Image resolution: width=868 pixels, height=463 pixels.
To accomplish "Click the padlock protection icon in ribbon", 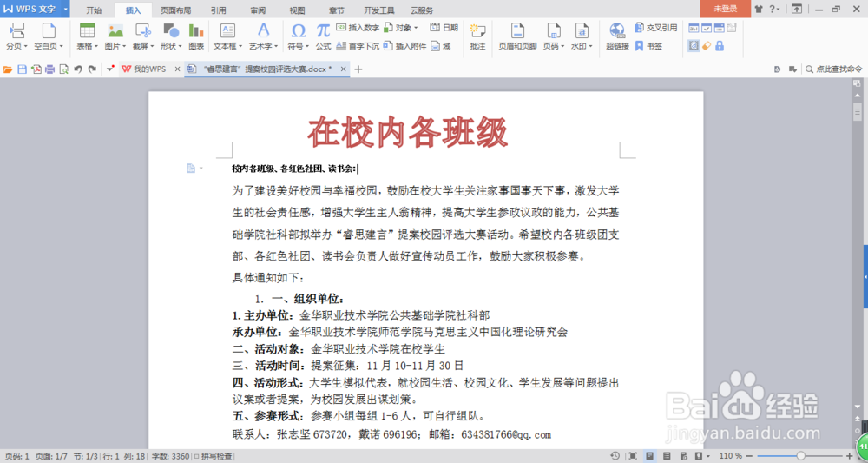I will coord(719,46).
